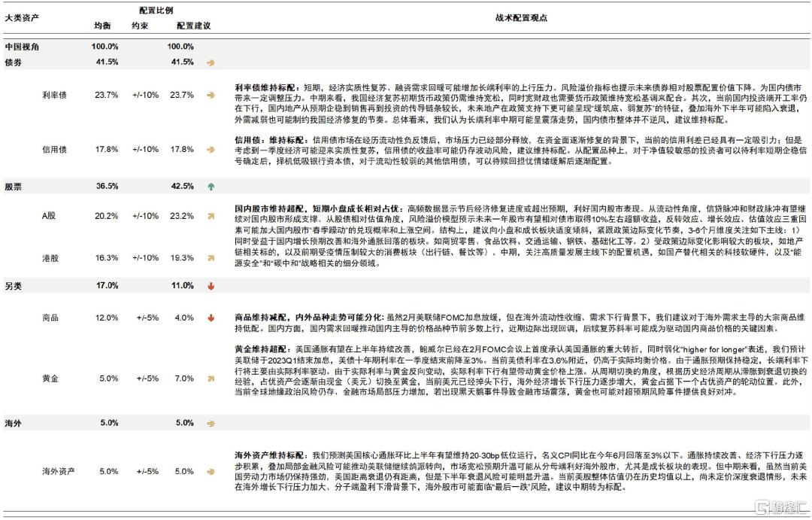Click the 黄金 row label

coord(50,379)
